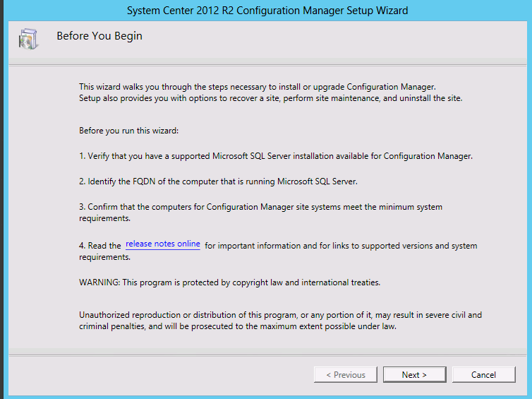Click the WARNING copyright law line
Viewport: 532px width, 399px height.
pos(230,282)
